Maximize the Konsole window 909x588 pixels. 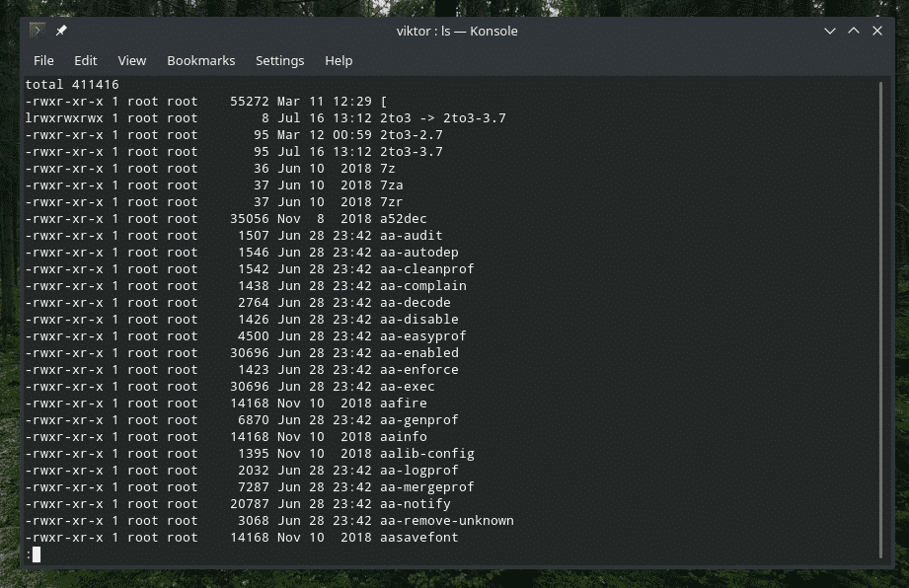[x=853, y=31]
